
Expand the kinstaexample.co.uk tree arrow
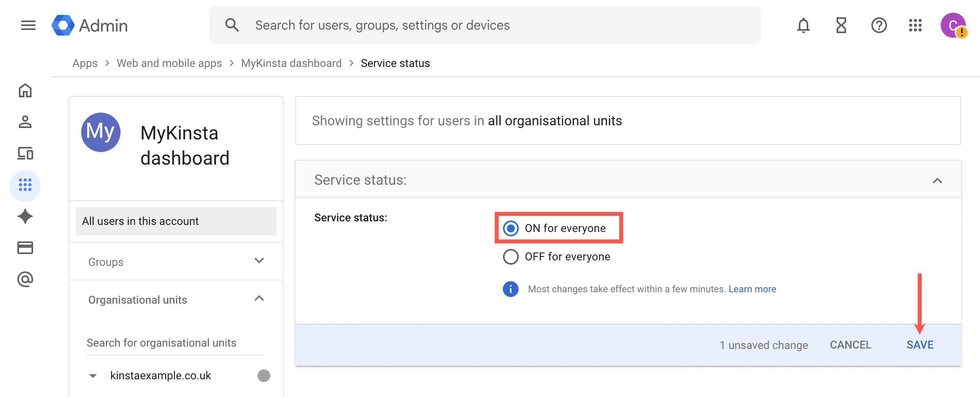93,376
